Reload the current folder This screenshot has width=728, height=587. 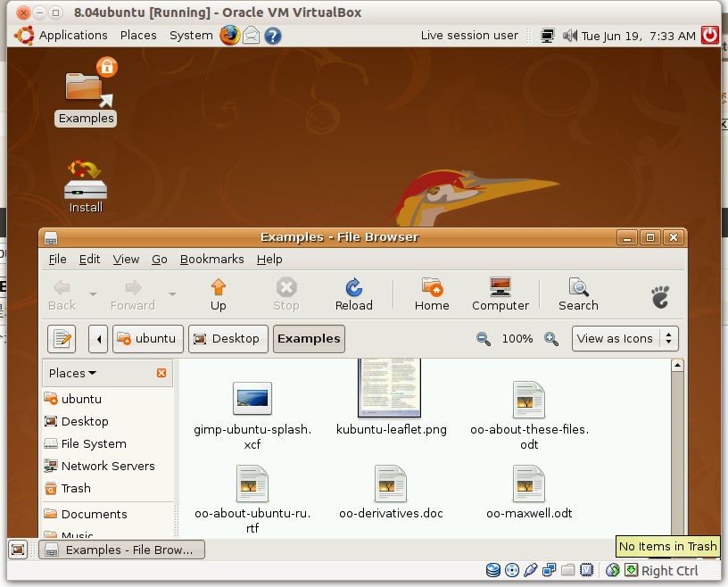[x=354, y=294]
